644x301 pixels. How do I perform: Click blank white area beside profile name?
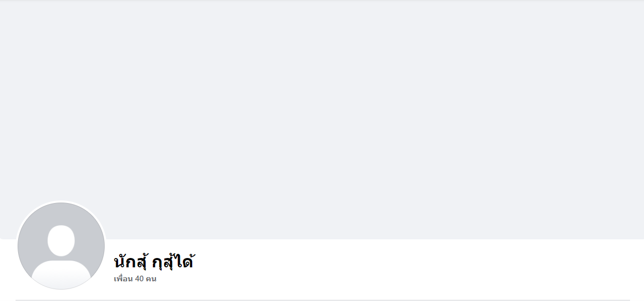[x=414, y=264]
